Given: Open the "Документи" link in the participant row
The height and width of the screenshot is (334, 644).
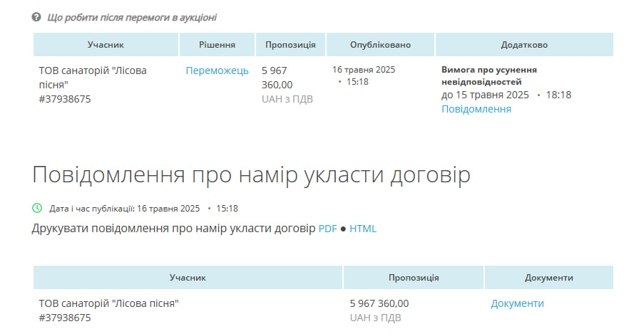Looking at the screenshot, I should (517, 303).
